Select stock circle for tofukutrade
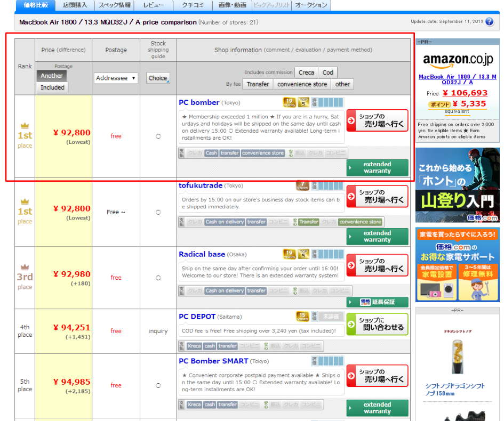504x421 pixels. (158, 212)
